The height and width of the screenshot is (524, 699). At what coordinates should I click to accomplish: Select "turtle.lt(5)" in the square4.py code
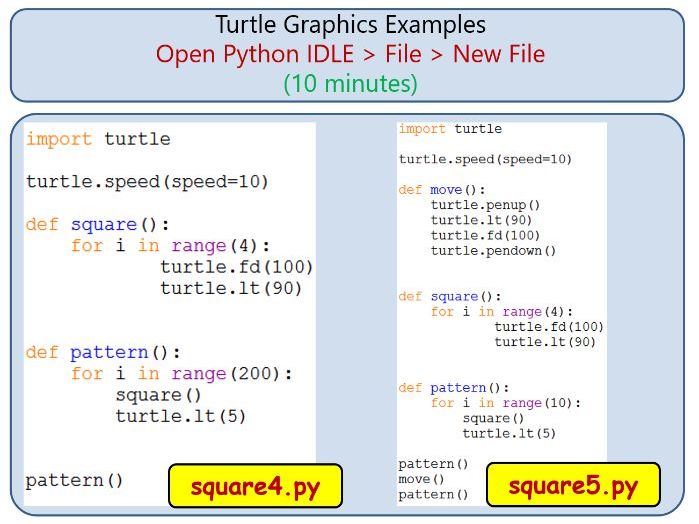click(181, 417)
